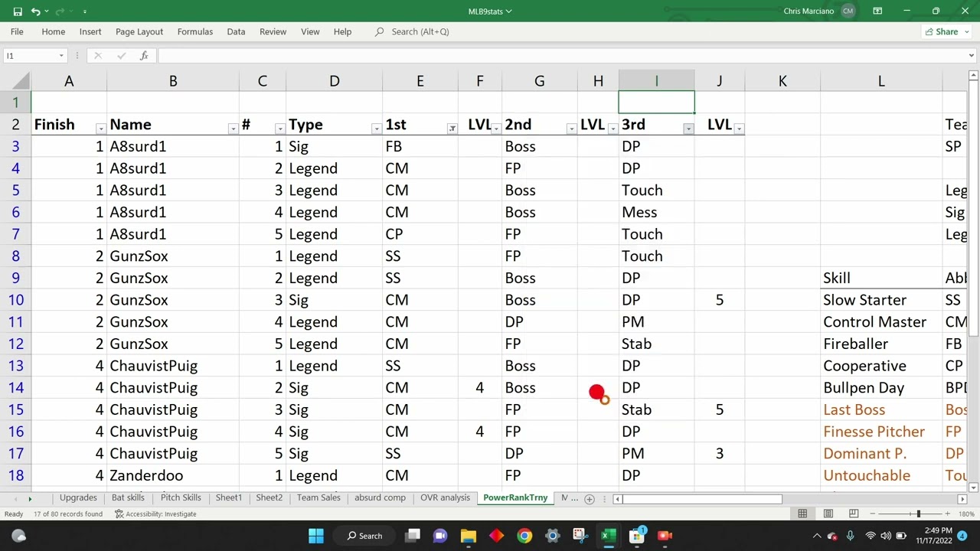This screenshot has height=551, width=980.
Task: Open the Formulas ribbon tab
Action: [x=195, y=32]
